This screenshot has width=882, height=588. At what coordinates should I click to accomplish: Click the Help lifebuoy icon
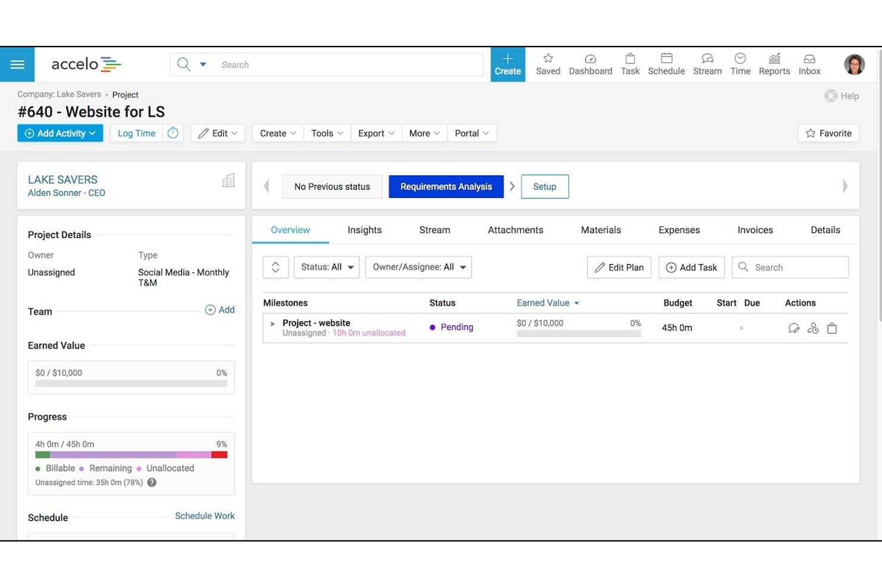(x=831, y=96)
